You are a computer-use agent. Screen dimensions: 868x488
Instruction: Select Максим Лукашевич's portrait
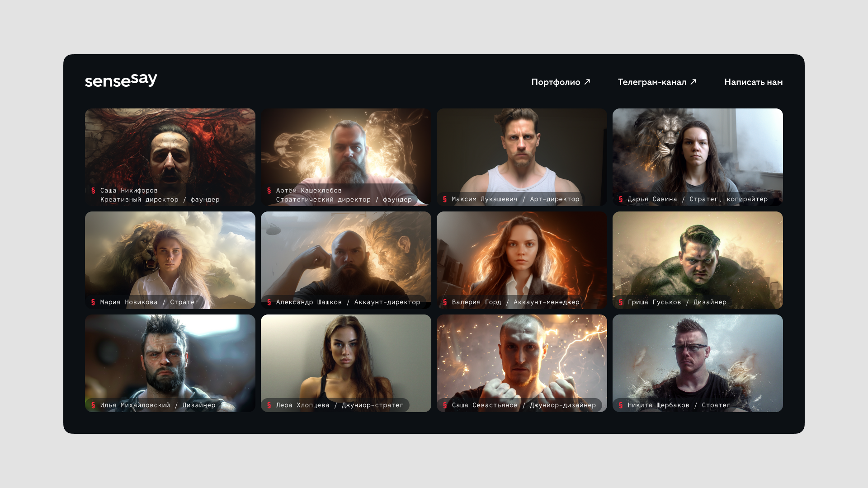coord(522,157)
